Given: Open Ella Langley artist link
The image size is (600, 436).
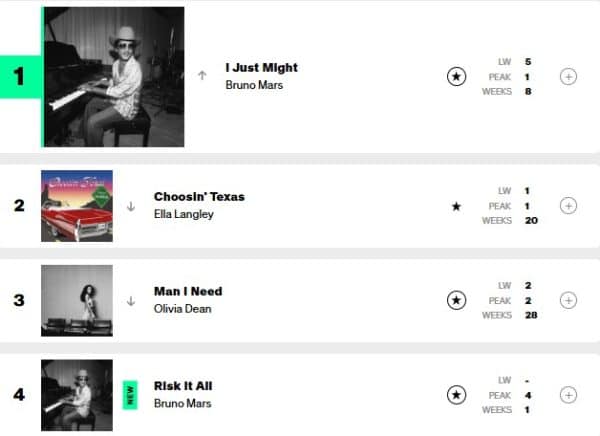Looking at the screenshot, I should tap(184, 214).
